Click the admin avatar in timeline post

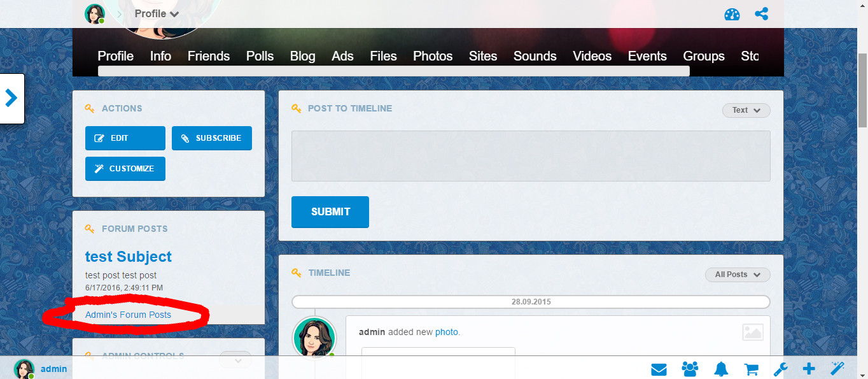pos(314,338)
